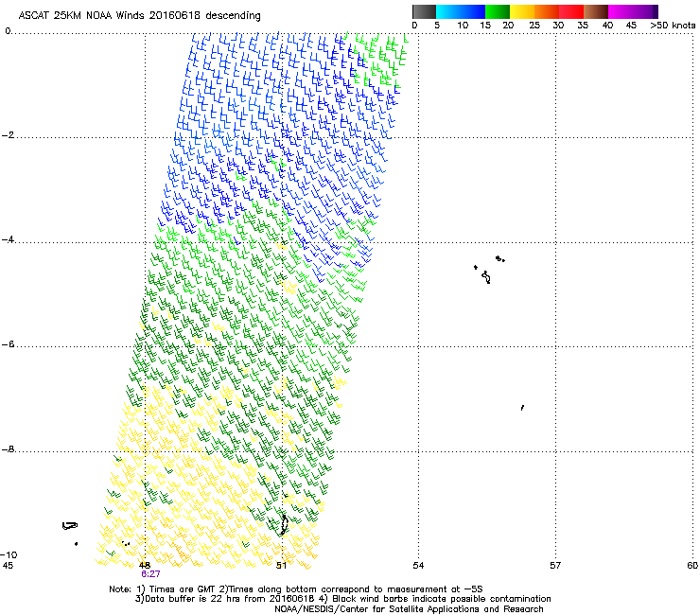Click the 'Note: 1) Times are GMT' line
This screenshot has height=615, width=700.
296,589
